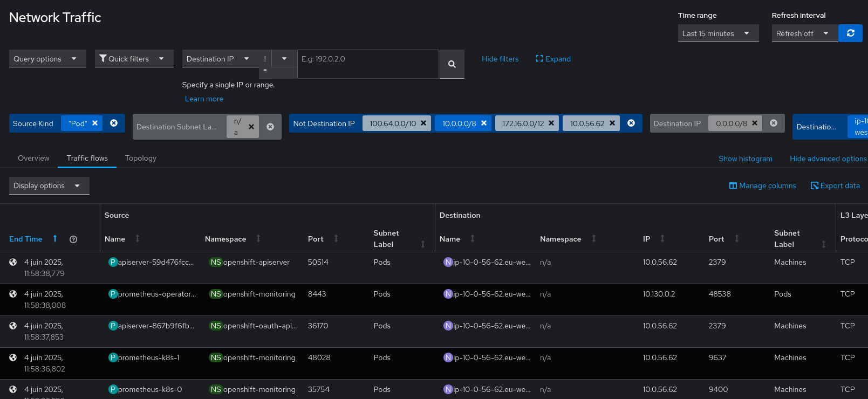The width and height of the screenshot is (868, 399).
Task: Open the Query options dropdown
Action: (x=47, y=59)
